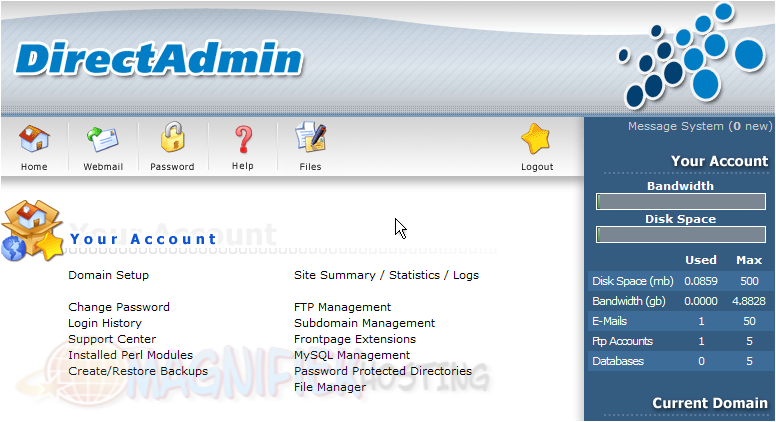The image size is (776, 422).
Task: Select Disk Space (mb) row label
Action: pyautogui.click(x=632, y=281)
